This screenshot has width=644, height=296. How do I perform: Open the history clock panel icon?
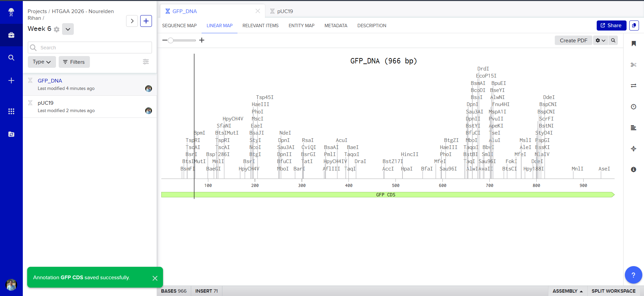[x=634, y=107]
